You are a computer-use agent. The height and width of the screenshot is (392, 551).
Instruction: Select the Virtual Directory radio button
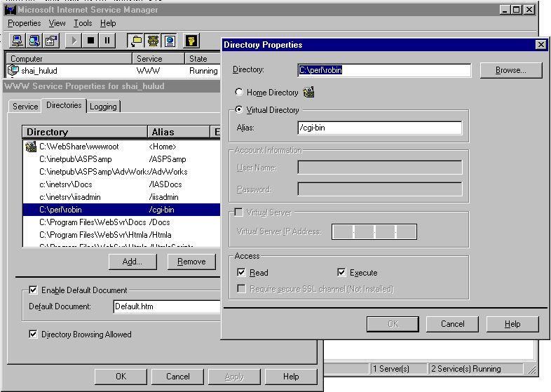pyautogui.click(x=239, y=109)
